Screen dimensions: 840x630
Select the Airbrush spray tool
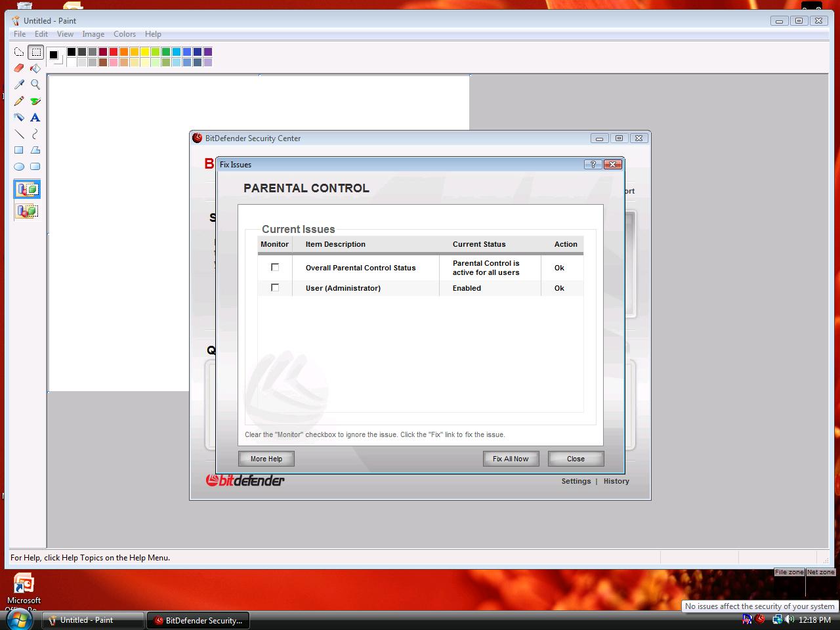click(19, 117)
